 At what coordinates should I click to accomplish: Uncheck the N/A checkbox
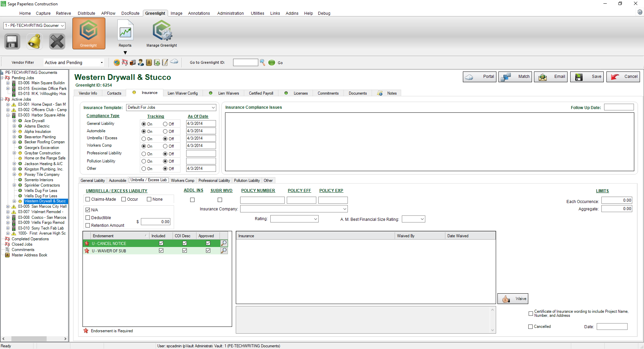pos(88,210)
